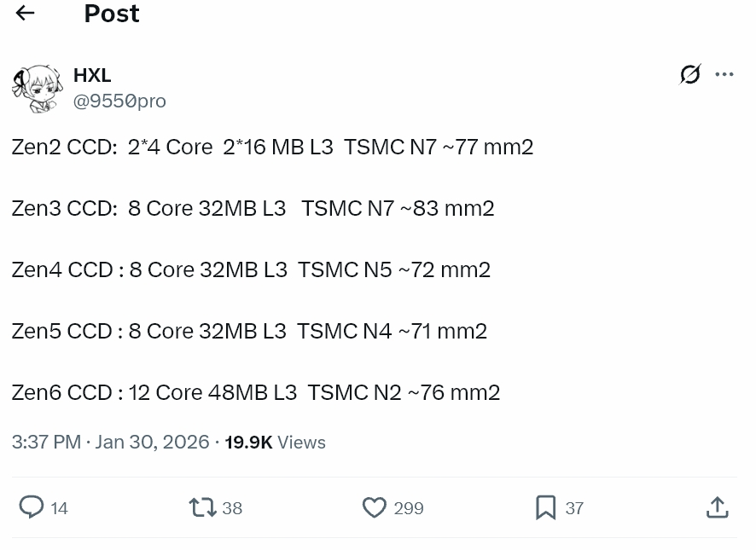Screen dimensions: 756x550
Task: Select the Zen6 CCD text line
Action: tap(256, 392)
